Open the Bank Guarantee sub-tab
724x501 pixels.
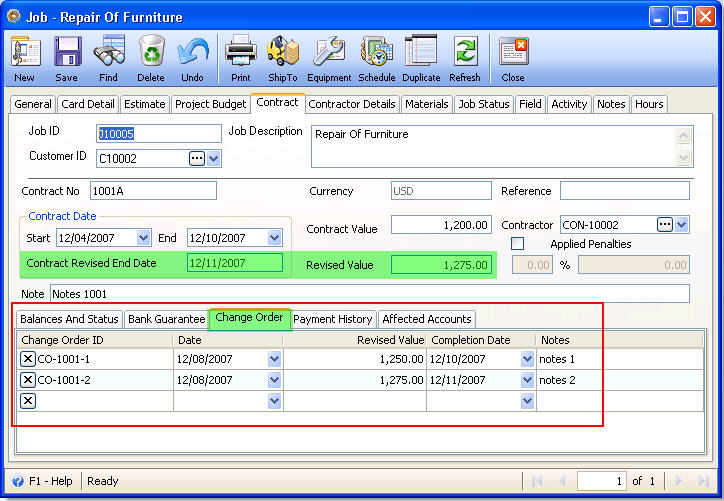[x=167, y=319]
